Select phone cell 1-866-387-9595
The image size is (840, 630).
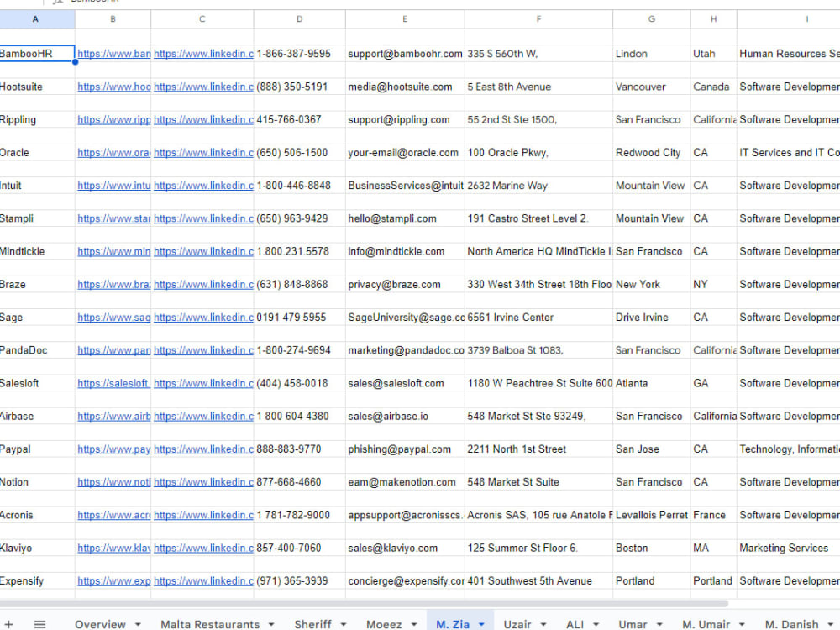pyautogui.click(x=300, y=54)
